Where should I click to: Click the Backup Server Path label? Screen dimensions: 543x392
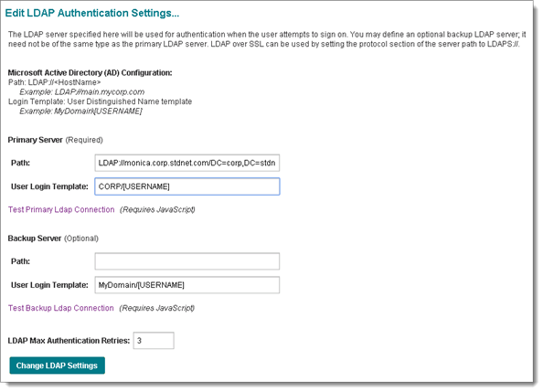click(20, 261)
